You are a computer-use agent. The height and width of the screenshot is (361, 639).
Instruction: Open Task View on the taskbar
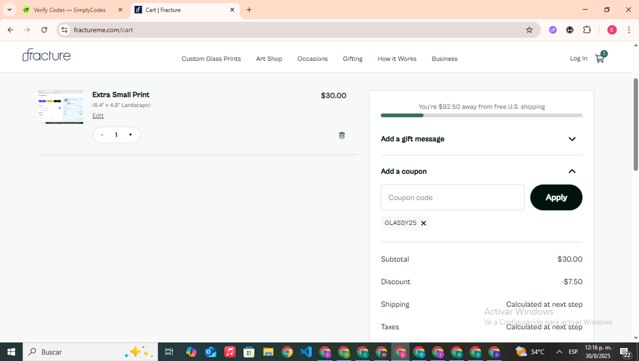[169, 352]
